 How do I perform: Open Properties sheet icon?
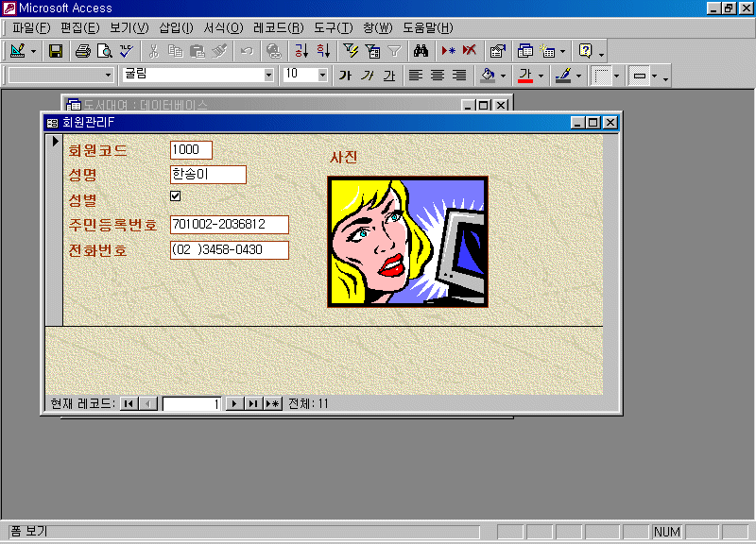(497, 51)
